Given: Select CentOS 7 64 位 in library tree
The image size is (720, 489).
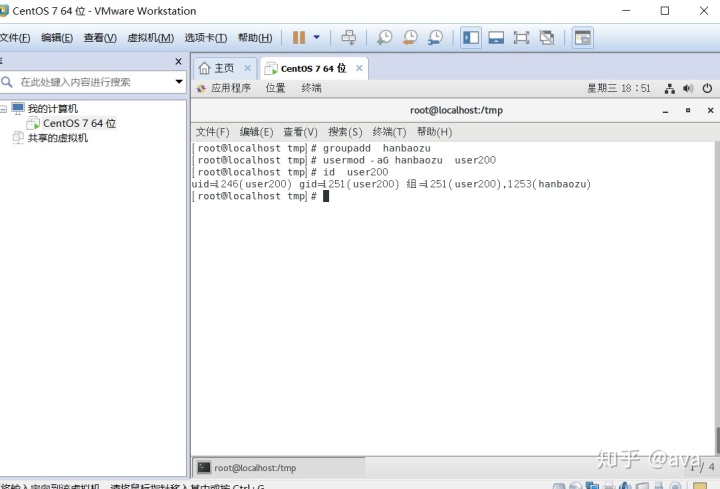Looking at the screenshot, I should tap(79, 123).
